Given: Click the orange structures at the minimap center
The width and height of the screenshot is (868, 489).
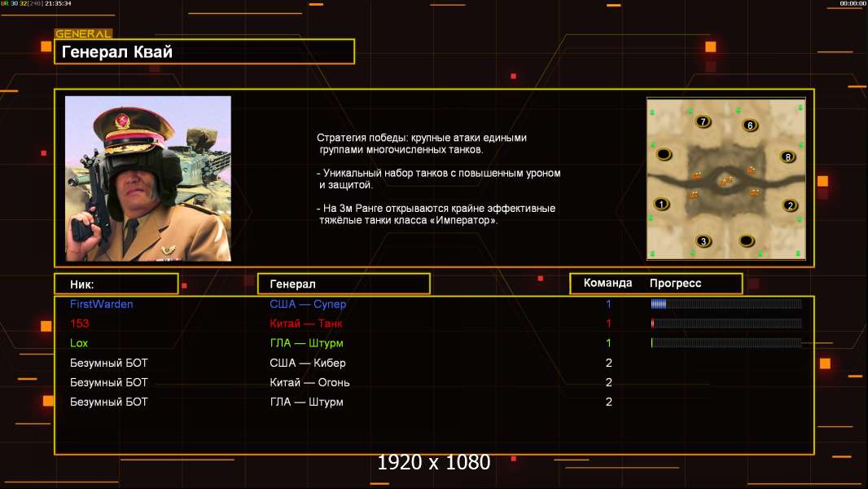Looking at the screenshot, I should click(724, 180).
